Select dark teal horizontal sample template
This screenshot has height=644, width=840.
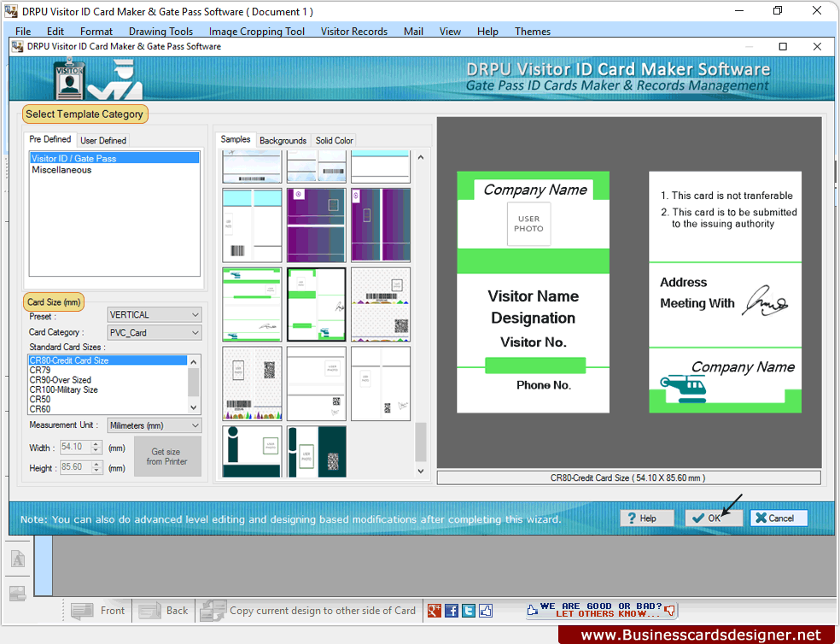(x=252, y=452)
